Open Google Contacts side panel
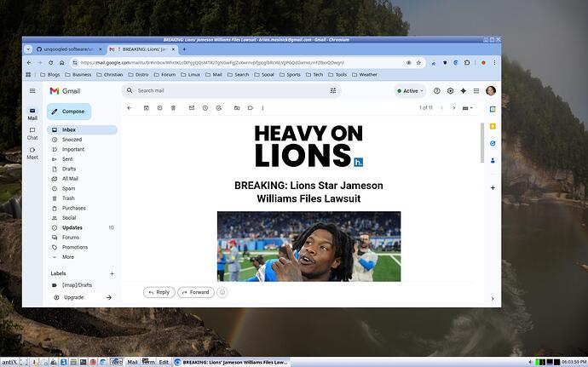The image size is (588, 367). 493,160
